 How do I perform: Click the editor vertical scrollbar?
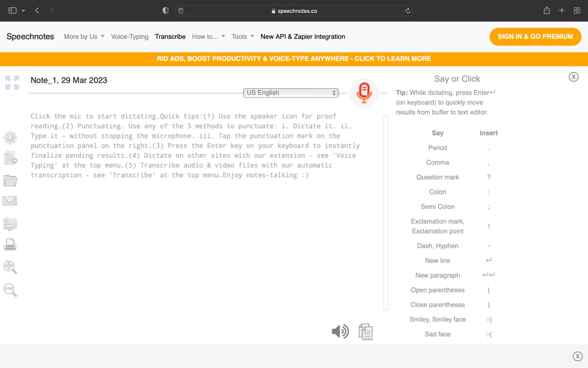click(x=386, y=213)
